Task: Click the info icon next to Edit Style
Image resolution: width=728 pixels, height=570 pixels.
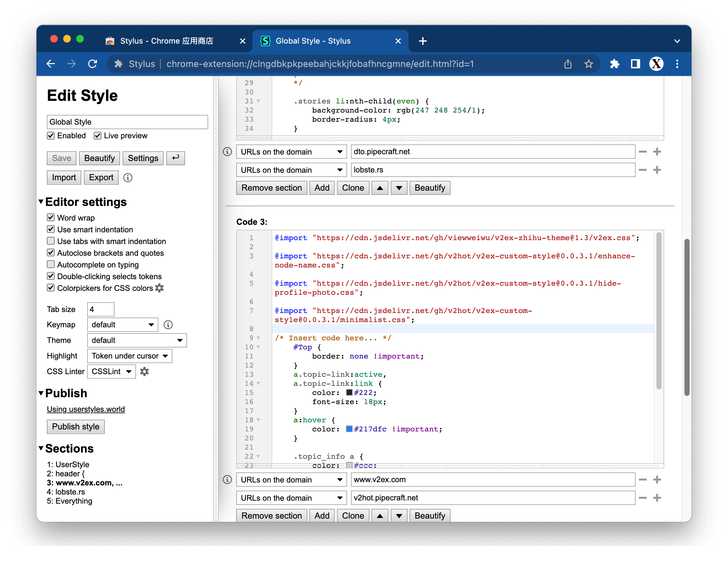Action: (x=129, y=177)
